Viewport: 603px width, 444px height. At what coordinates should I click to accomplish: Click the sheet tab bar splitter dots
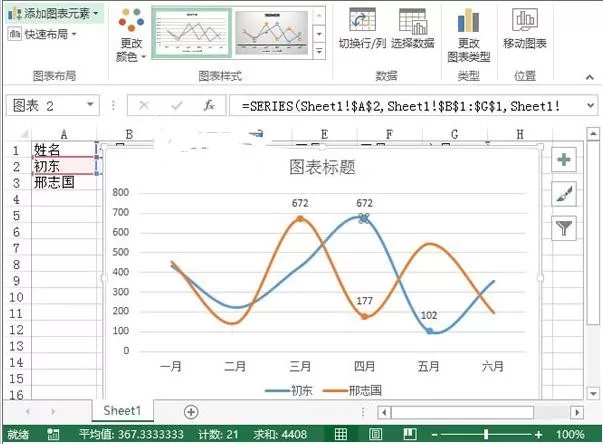[x=363, y=412]
